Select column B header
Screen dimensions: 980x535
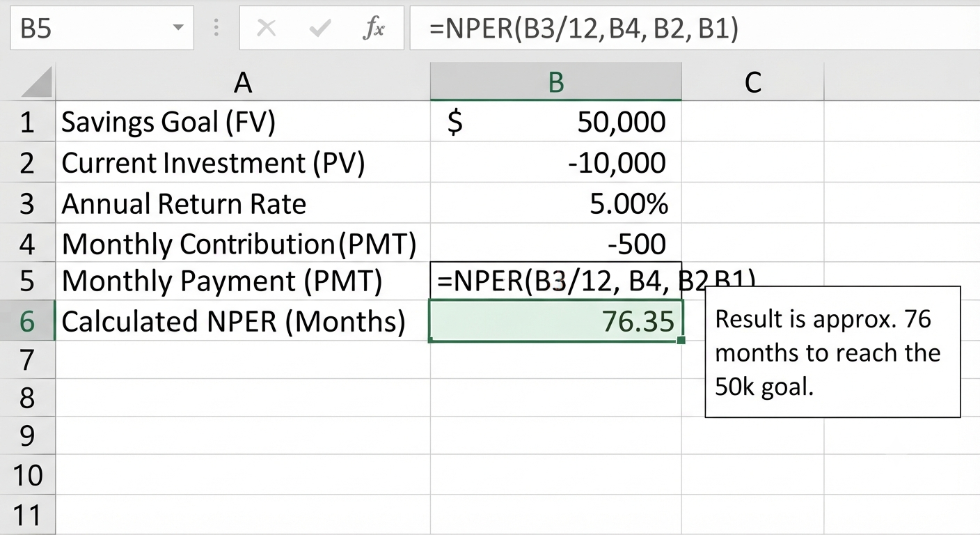pyautogui.click(x=555, y=82)
